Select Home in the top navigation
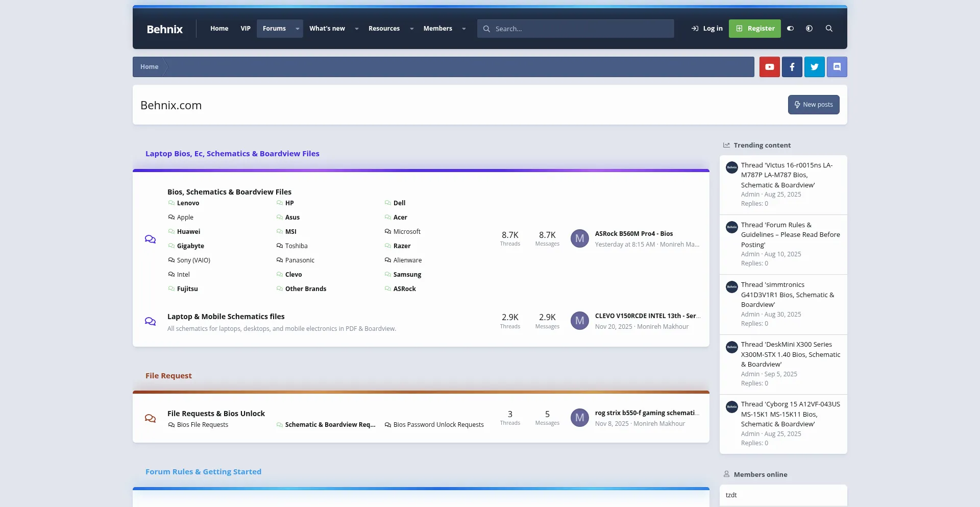980x507 pixels. [219, 29]
